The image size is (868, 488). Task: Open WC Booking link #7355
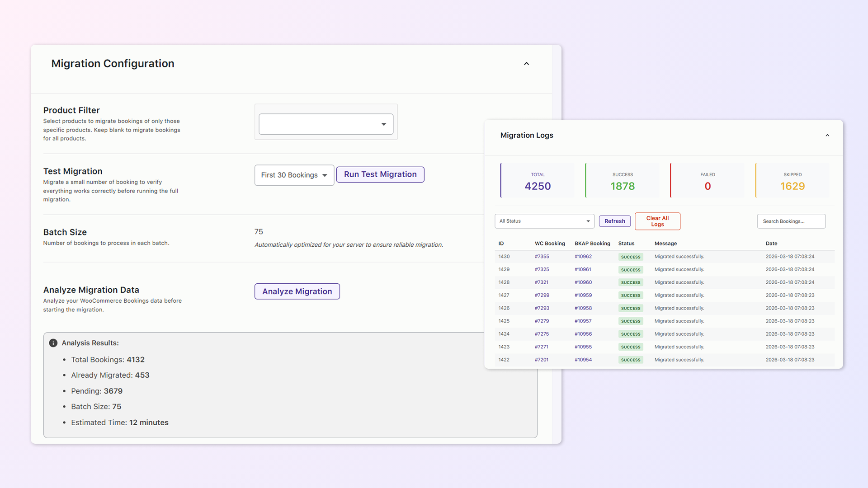[x=542, y=257]
